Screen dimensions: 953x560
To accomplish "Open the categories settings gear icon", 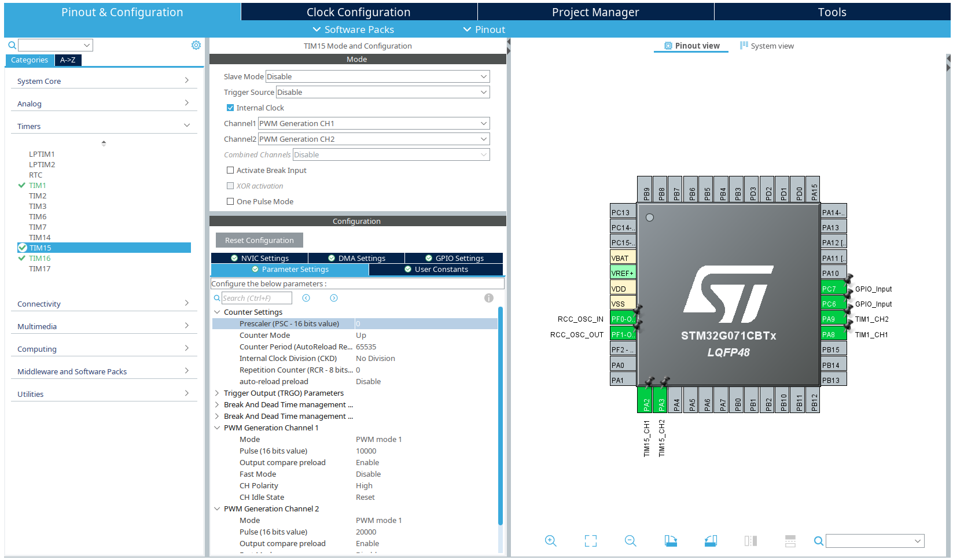I will 196,45.
